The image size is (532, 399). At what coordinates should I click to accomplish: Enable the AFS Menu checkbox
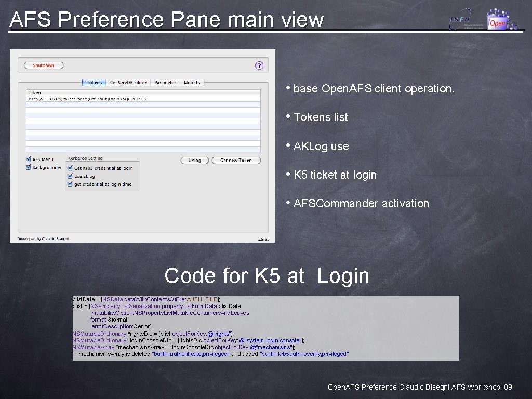[x=29, y=159]
